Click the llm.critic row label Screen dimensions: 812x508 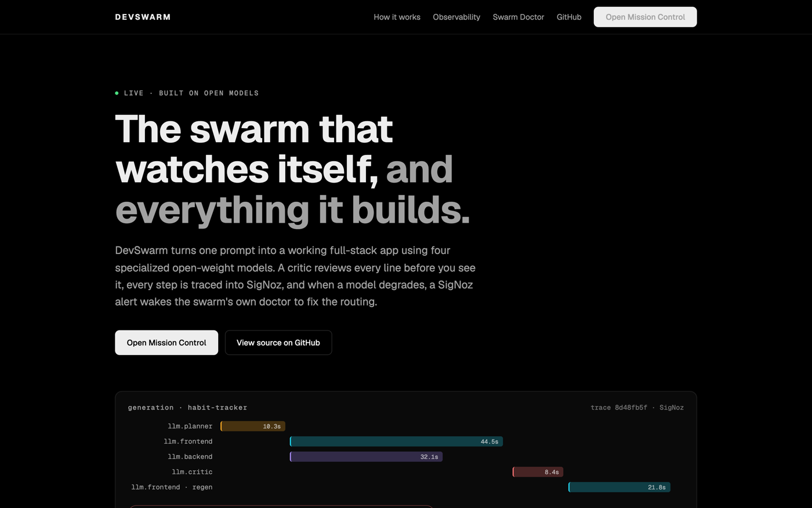click(x=192, y=472)
